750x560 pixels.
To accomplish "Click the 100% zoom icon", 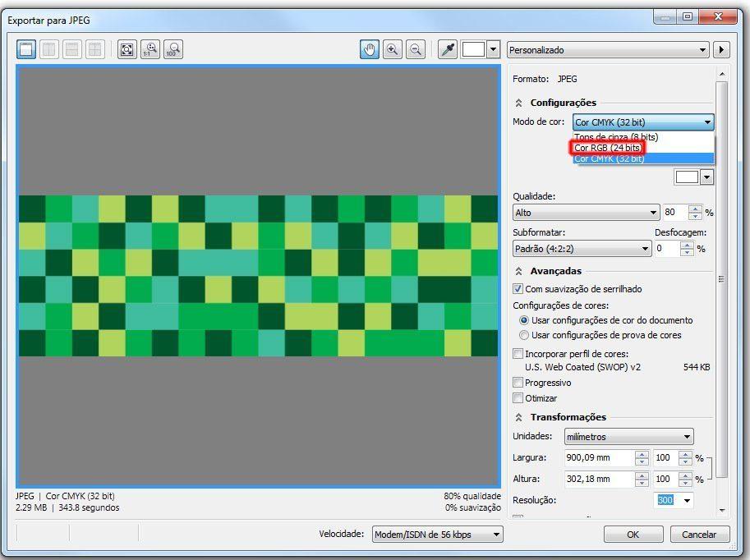I will pyautogui.click(x=173, y=49).
